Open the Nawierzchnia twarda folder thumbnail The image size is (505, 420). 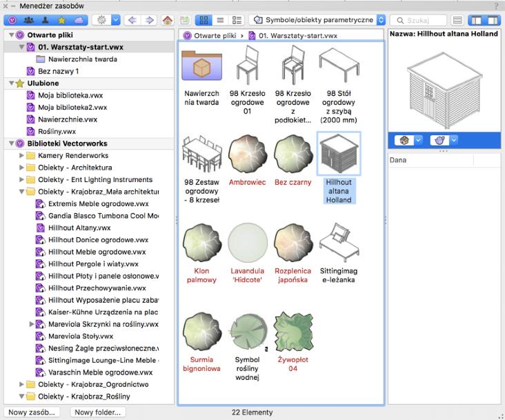tap(201, 66)
